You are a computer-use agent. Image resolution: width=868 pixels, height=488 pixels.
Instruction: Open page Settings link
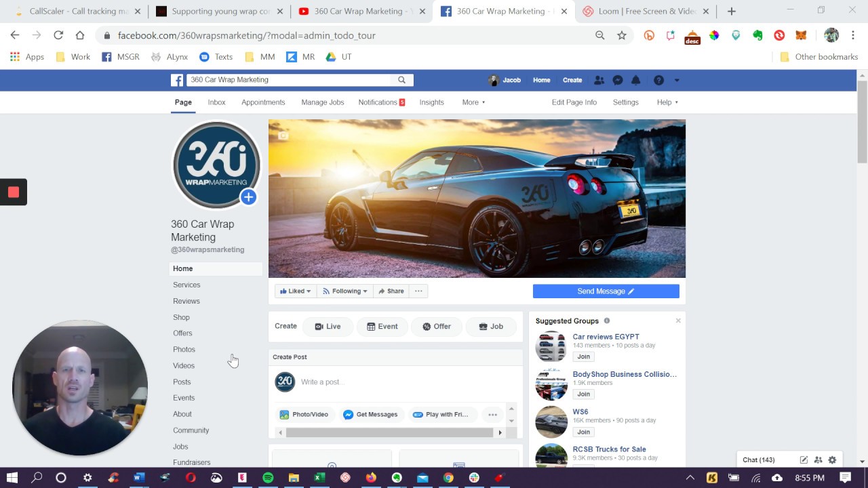point(625,102)
